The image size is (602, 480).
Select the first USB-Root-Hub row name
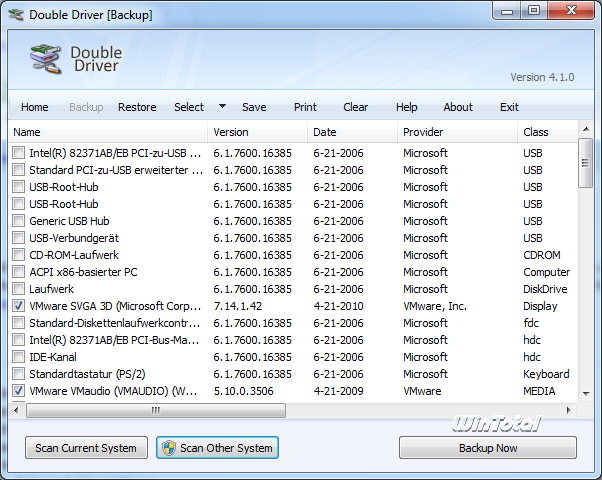tap(64, 187)
